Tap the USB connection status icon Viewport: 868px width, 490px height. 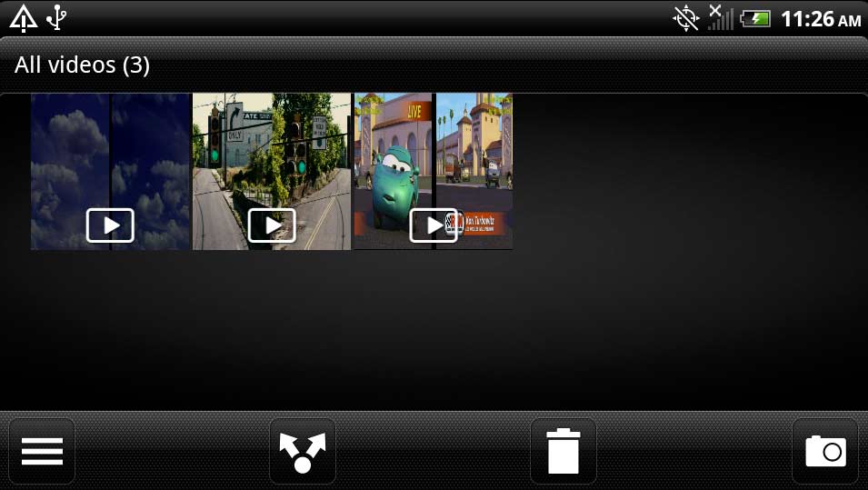point(56,17)
